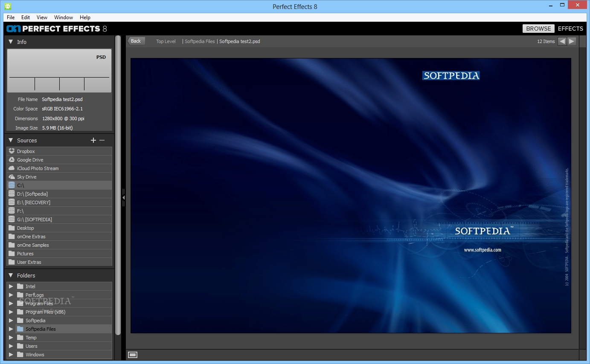Switch to the EFFECTS module tab
Screen dimensions: 590x364
(x=570, y=29)
